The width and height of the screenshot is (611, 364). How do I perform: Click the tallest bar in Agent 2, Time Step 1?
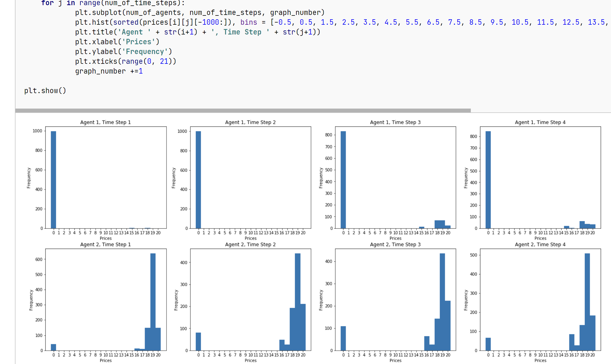coord(153,302)
